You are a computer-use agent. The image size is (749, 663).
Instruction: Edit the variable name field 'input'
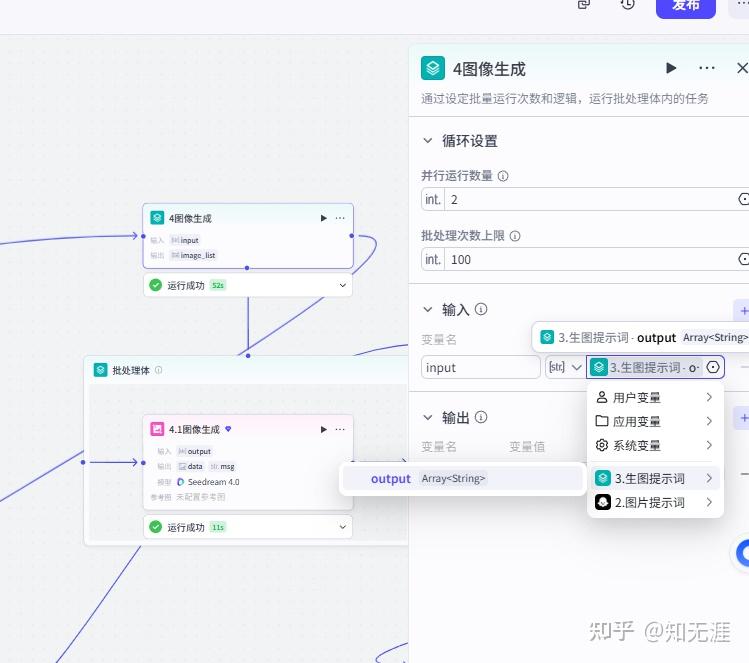tap(481, 367)
